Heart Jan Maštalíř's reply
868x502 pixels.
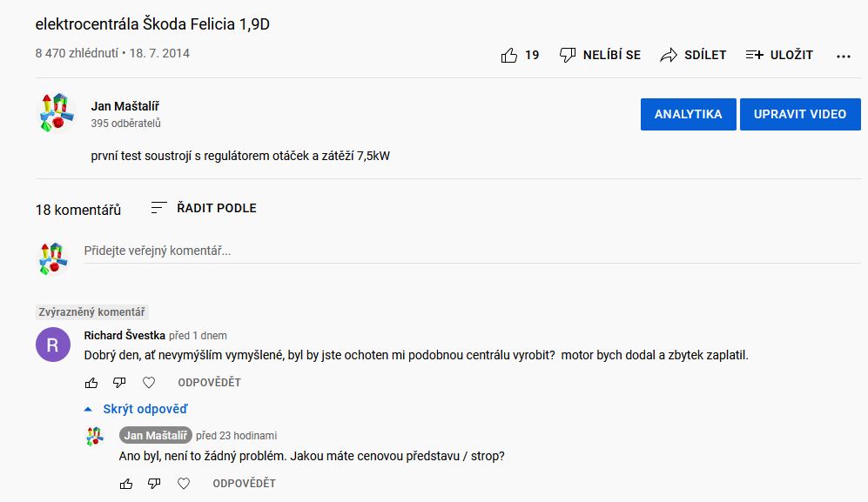coord(184,484)
